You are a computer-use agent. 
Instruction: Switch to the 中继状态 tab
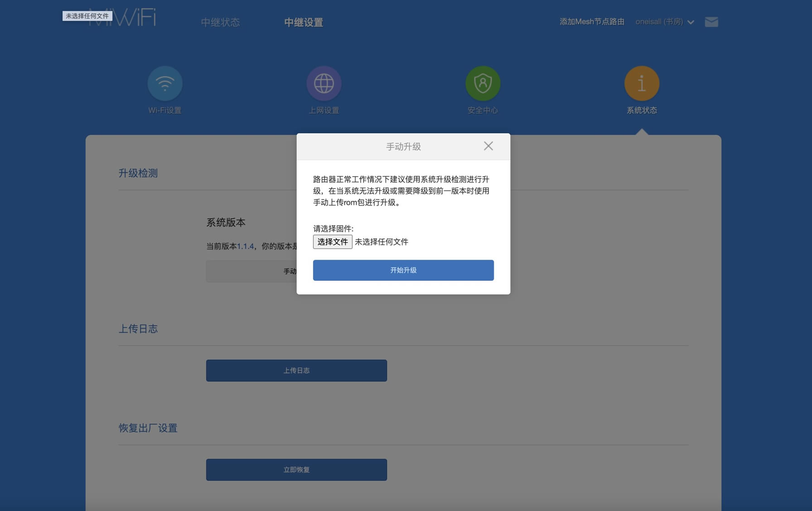[220, 22]
